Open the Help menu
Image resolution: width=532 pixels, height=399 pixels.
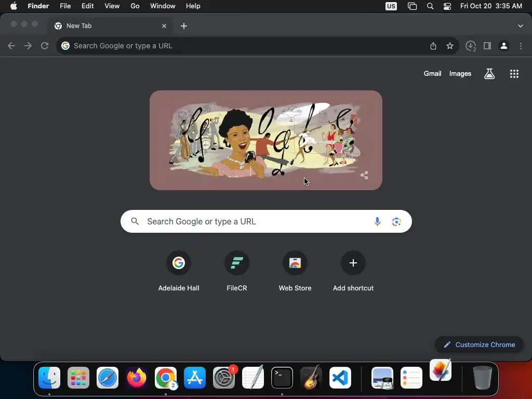click(x=193, y=6)
